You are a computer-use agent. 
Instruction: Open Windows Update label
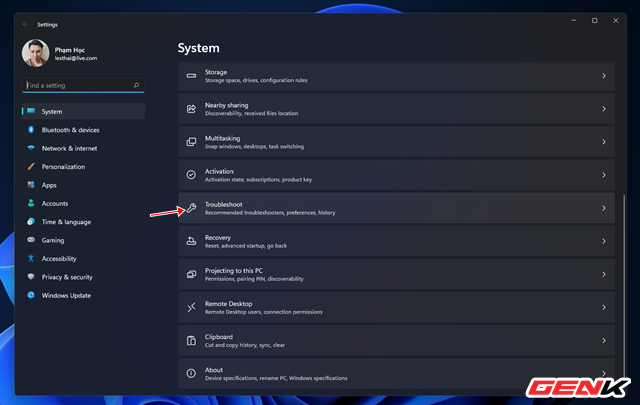(x=66, y=296)
